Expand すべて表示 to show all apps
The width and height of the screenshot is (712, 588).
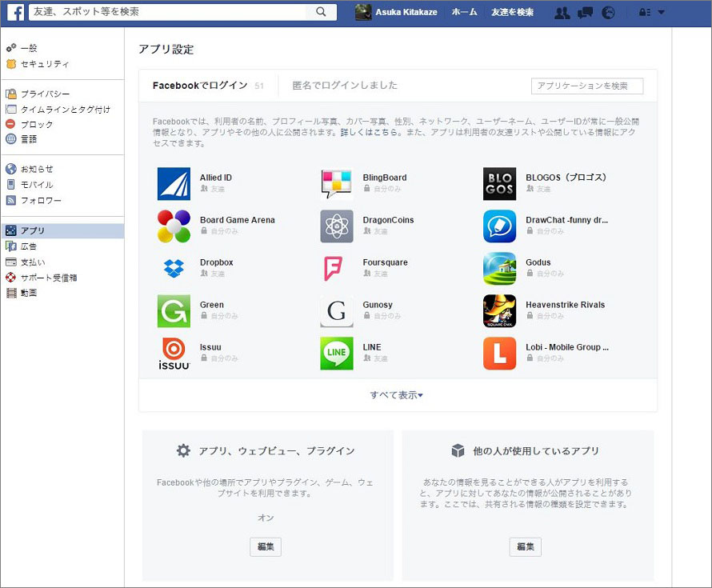[396, 395]
